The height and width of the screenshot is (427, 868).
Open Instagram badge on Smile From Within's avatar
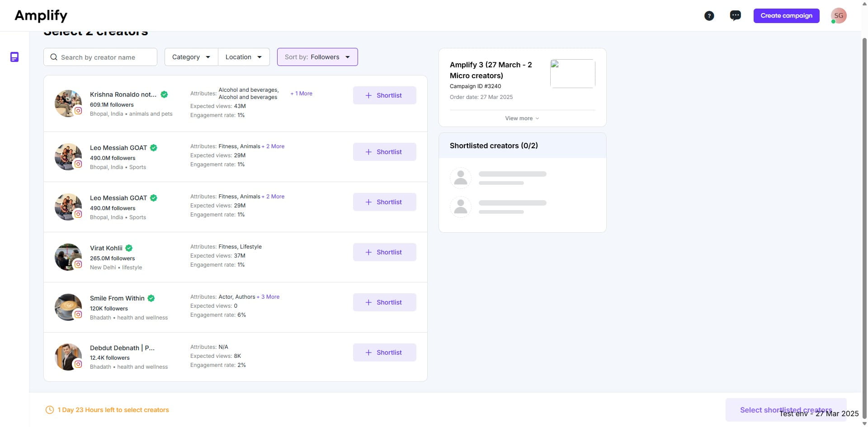click(x=79, y=314)
